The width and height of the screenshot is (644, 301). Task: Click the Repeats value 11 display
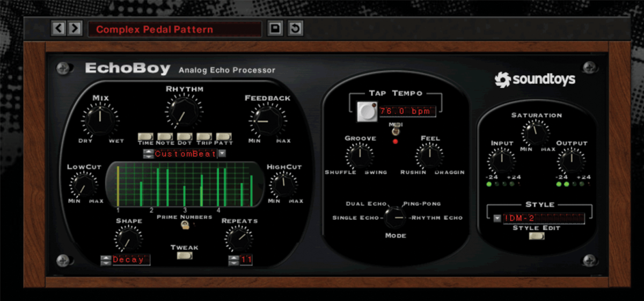tap(246, 260)
